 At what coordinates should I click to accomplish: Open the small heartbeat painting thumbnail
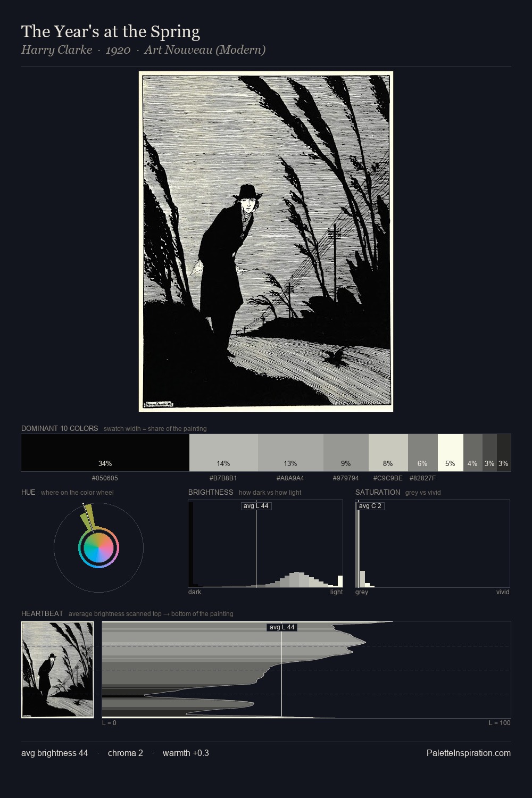pyautogui.click(x=57, y=670)
